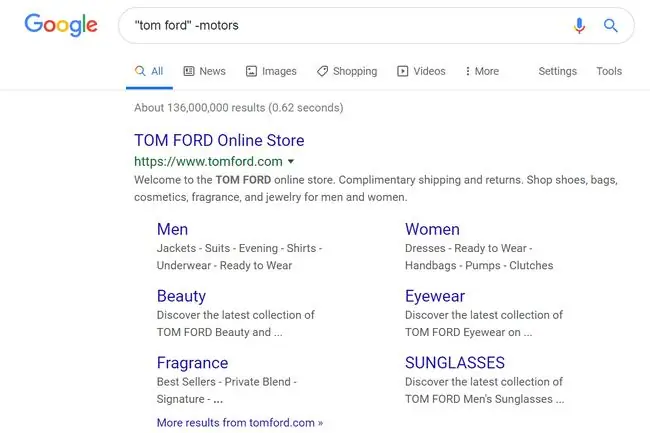Click the text "Underwear - Ready to Wear"
The width and height of the screenshot is (650, 433).
click(224, 266)
